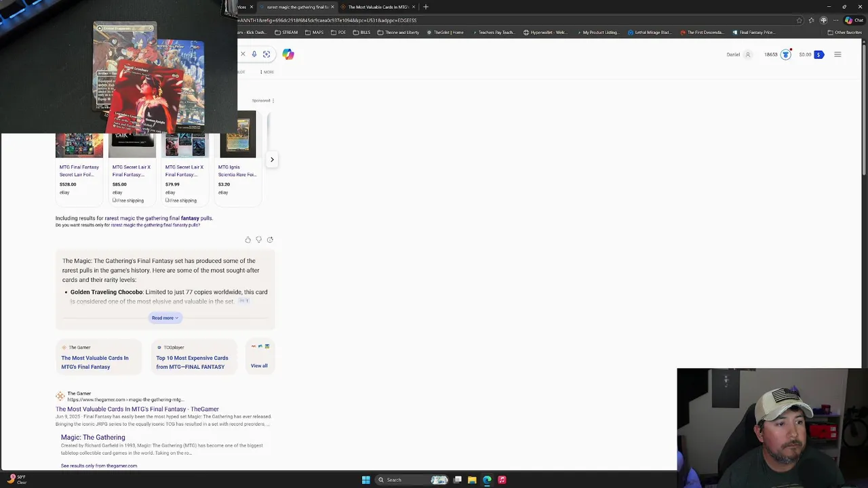Open File Explorer from taskbar
The height and width of the screenshot is (488, 868).
click(x=472, y=480)
